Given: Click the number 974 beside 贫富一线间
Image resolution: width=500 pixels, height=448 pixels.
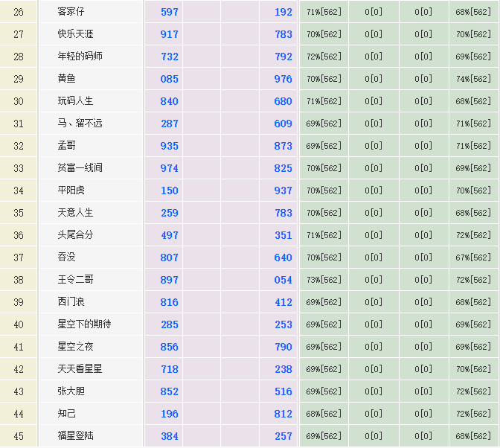Looking at the screenshot, I should click(x=170, y=168).
